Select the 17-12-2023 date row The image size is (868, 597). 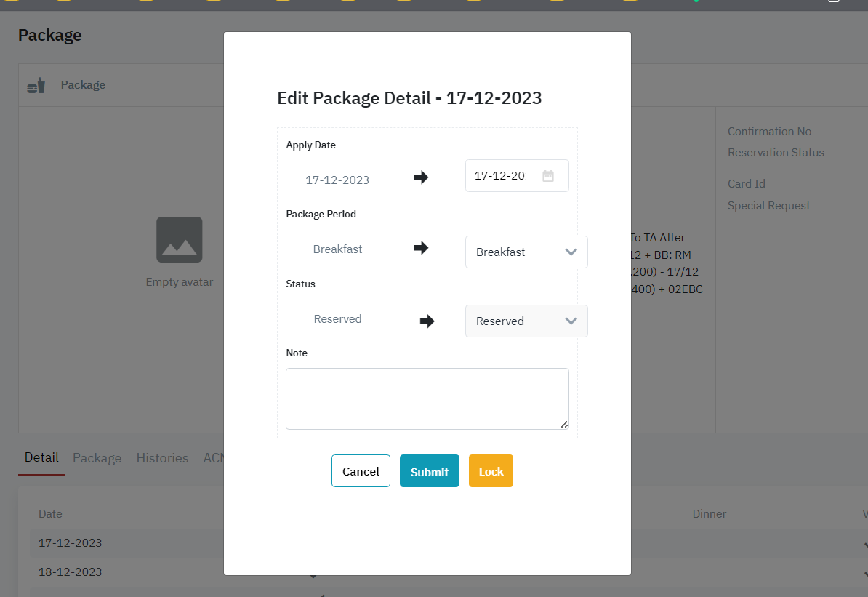(71, 542)
